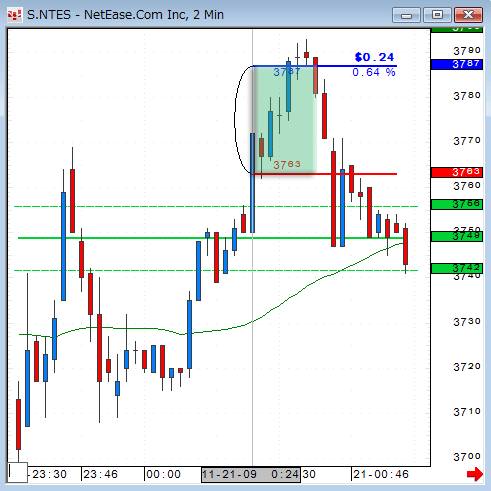Click the 3730 price axis label

[467, 322]
